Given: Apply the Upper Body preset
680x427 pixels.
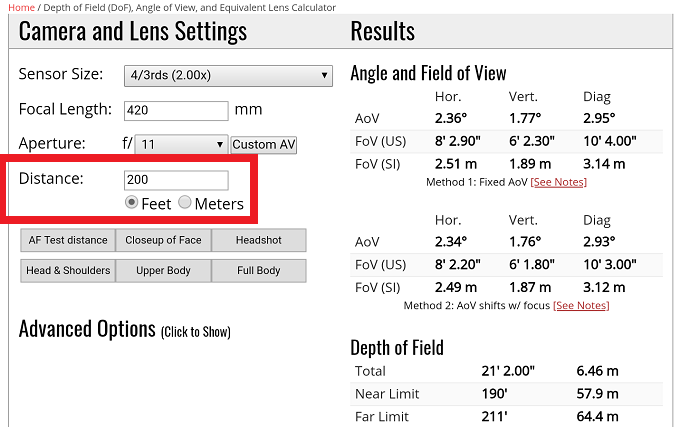Looking at the screenshot, I should (163, 270).
